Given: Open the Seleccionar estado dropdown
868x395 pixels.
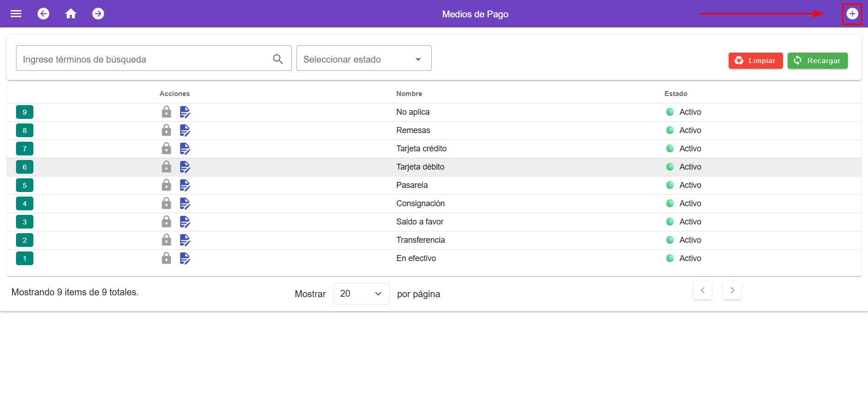Looking at the screenshot, I should pyautogui.click(x=364, y=59).
